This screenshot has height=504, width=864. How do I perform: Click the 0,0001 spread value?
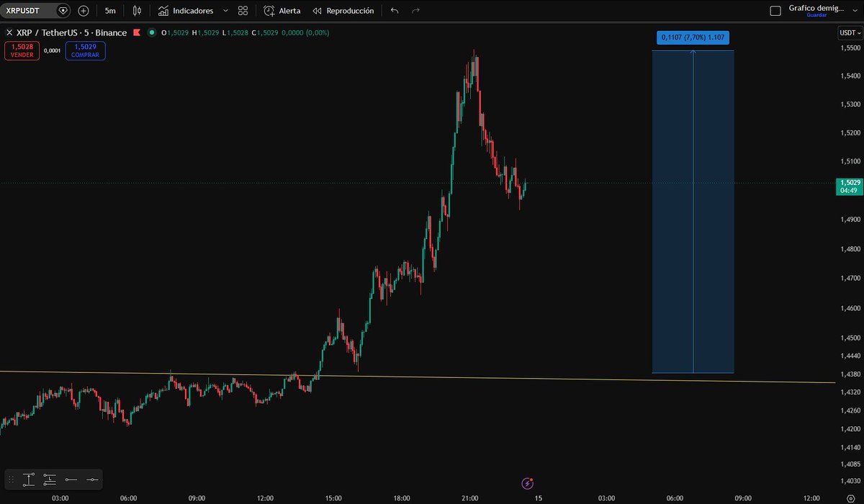click(x=52, y=50)
